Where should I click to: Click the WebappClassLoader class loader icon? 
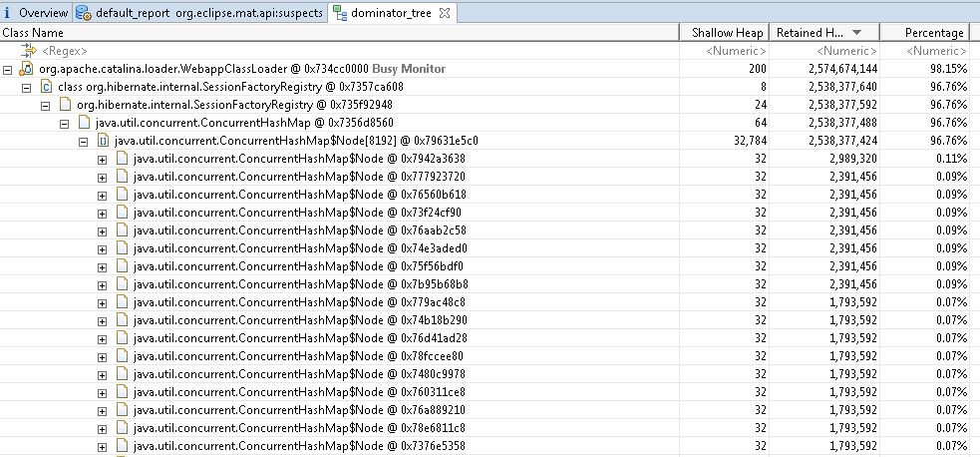point(27,69)
